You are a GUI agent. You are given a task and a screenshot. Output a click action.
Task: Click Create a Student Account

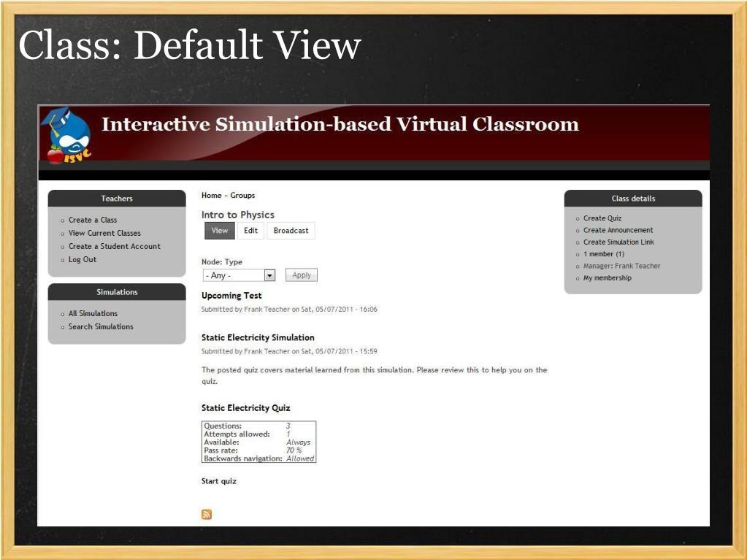pyautogui.click(x=115, y=246)
